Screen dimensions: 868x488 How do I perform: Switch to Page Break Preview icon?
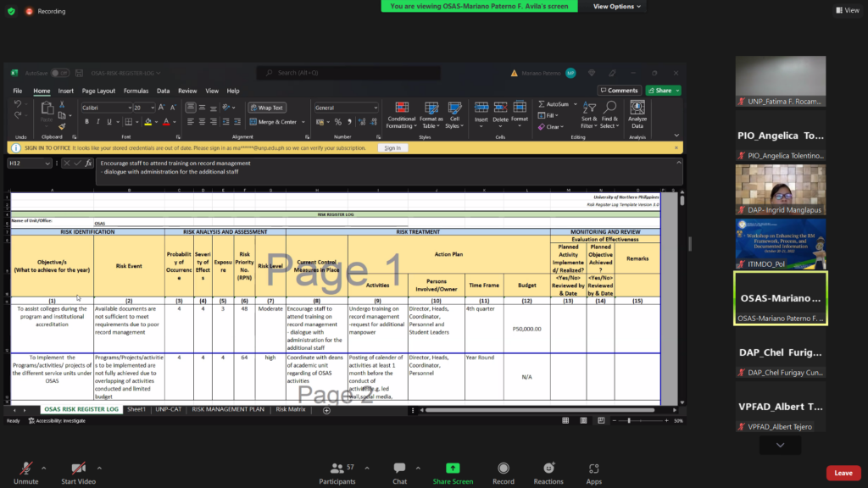pyautogui.click(x=601, y=420)
